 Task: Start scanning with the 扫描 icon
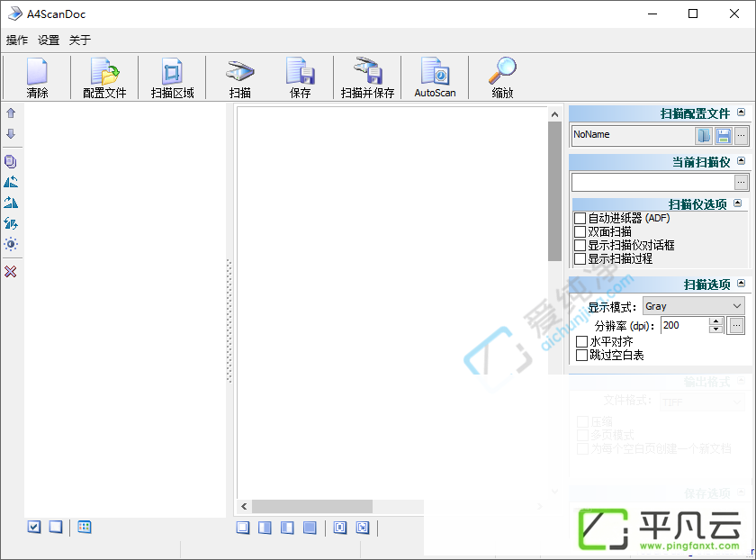tap(239, 77)
